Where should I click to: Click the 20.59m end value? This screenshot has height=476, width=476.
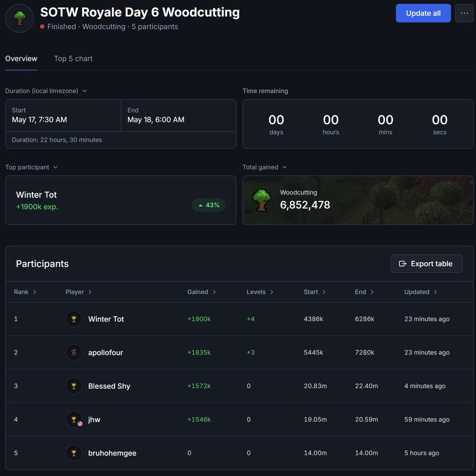coord(367,420)
